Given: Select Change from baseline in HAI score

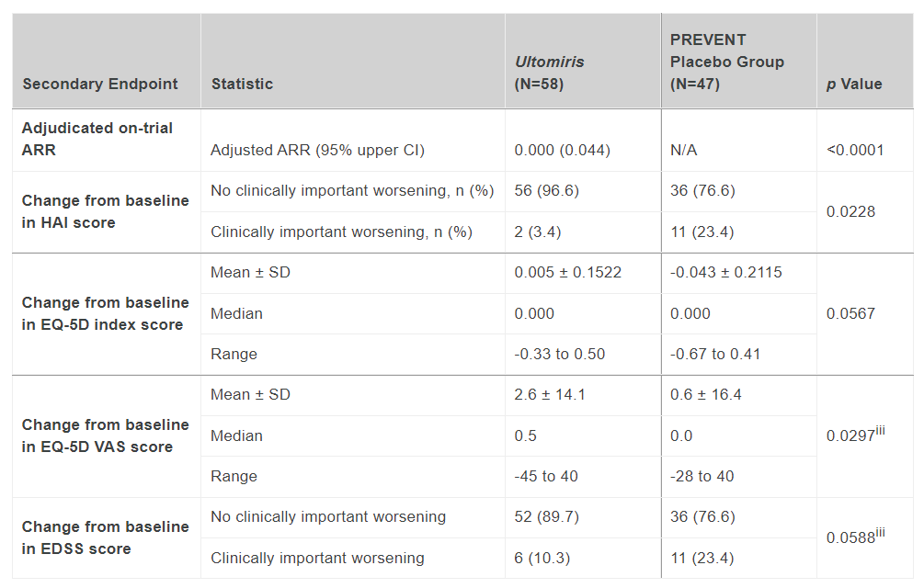Looking at the screenshot, I should coord(105,211).
